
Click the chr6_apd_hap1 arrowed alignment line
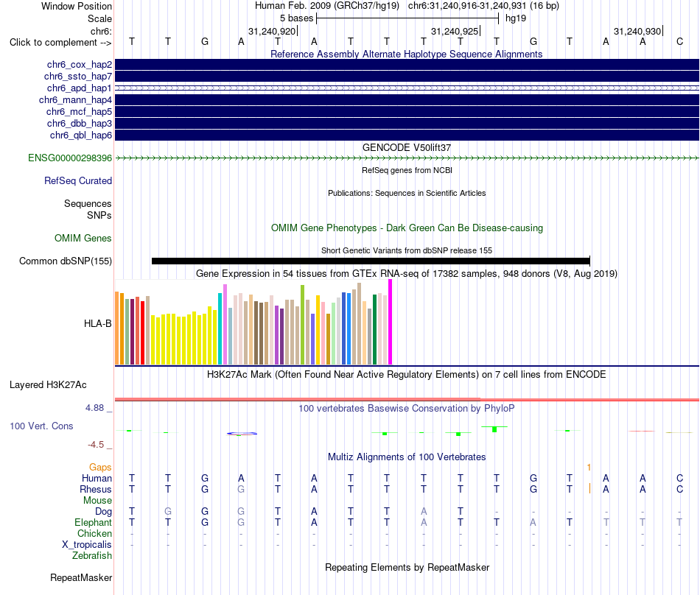click(x=407, y=88)
